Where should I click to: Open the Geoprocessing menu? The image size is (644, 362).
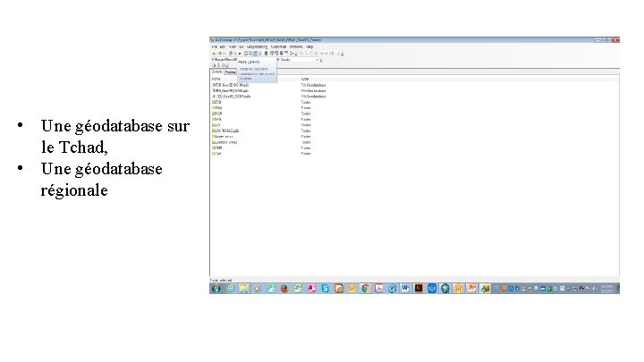point(257,46)
